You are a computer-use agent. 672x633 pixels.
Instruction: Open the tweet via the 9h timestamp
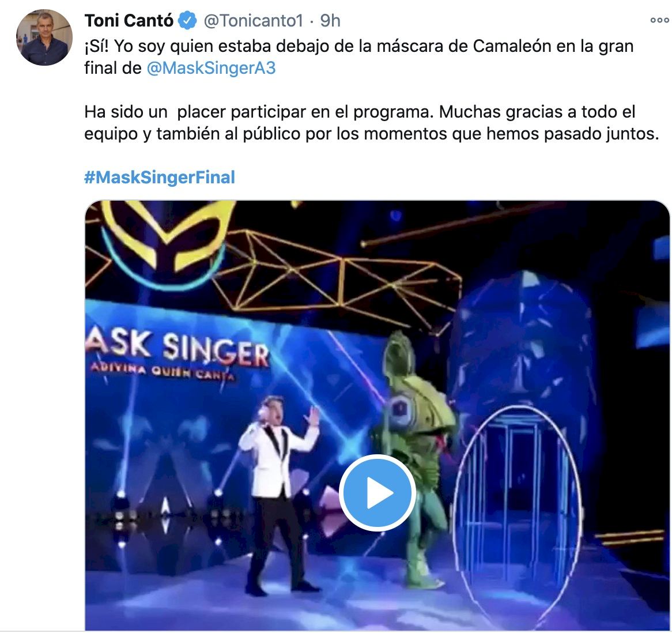click(330, 21)
